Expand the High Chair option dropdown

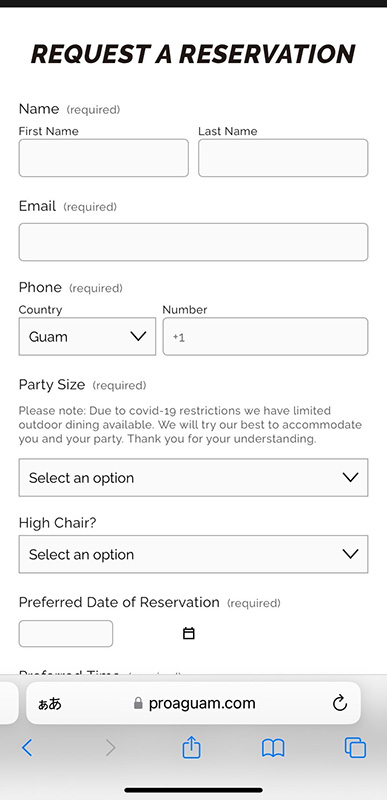[x=193, y=554]
